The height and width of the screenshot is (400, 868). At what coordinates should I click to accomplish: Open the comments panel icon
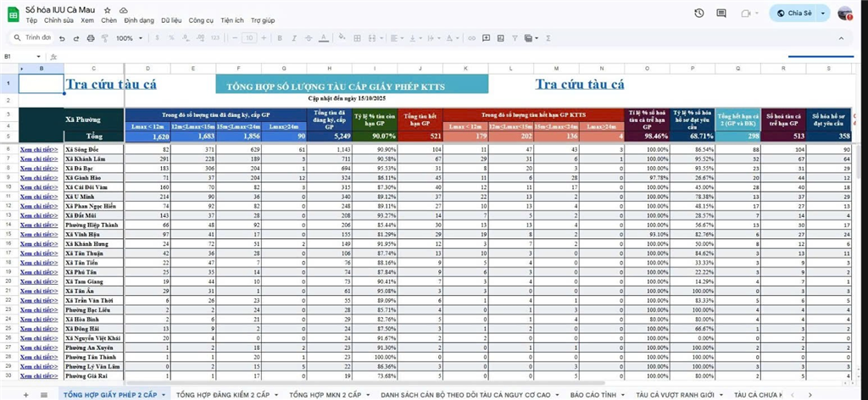[x=721, y=13]
